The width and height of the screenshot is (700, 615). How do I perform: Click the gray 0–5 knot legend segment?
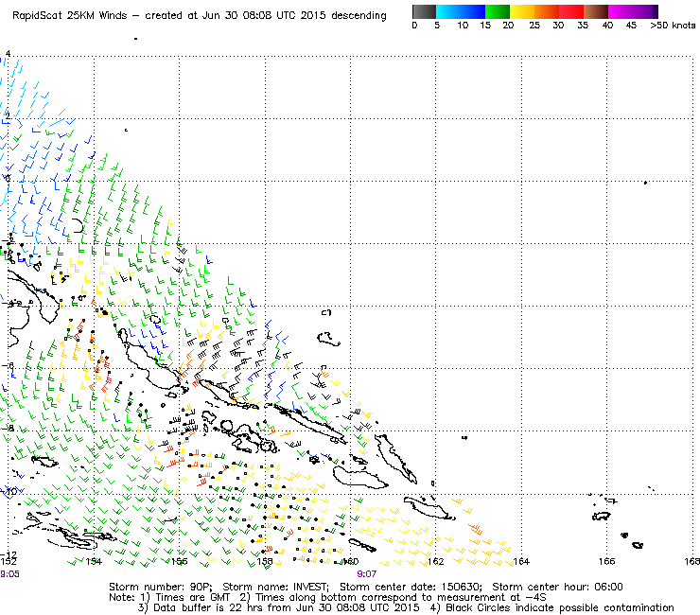(x=424, y=11)
